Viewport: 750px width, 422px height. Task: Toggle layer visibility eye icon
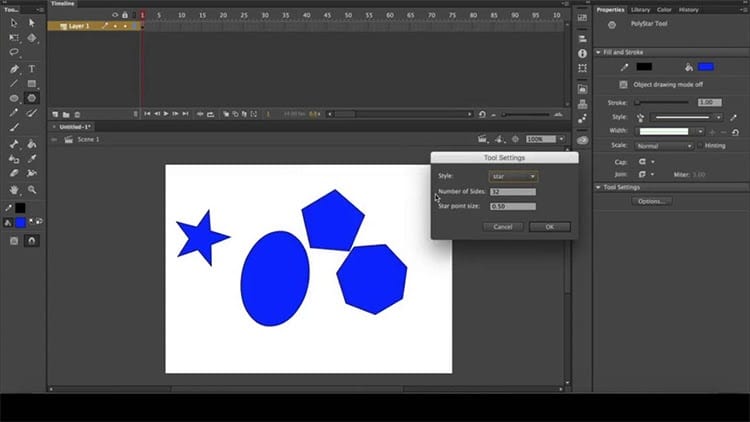[115, 15]
